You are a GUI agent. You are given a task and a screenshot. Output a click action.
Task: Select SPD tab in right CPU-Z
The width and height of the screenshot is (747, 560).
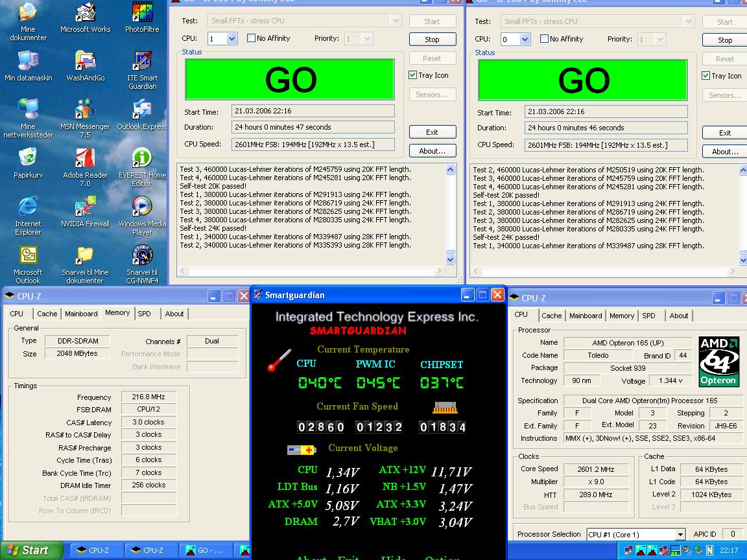click(x=648, y=316)
